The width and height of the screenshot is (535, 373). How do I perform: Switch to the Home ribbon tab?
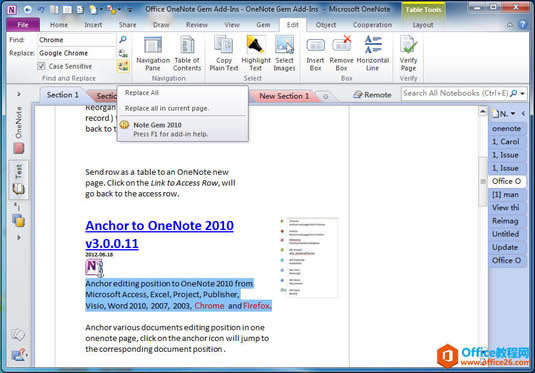click(59, 25)
